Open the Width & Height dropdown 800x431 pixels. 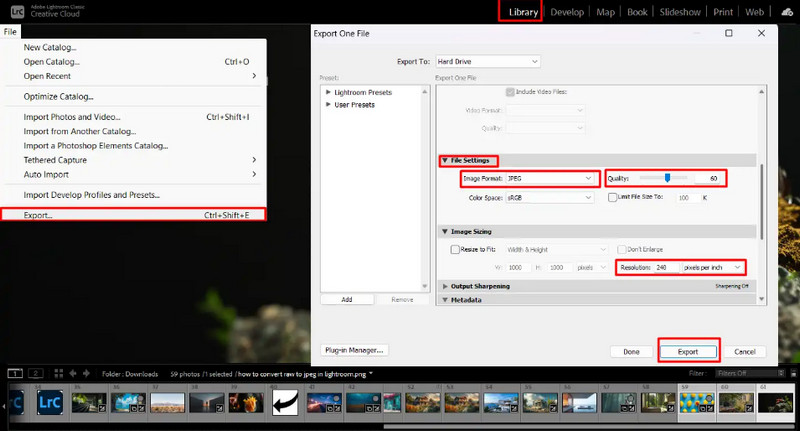click(556, 249)
